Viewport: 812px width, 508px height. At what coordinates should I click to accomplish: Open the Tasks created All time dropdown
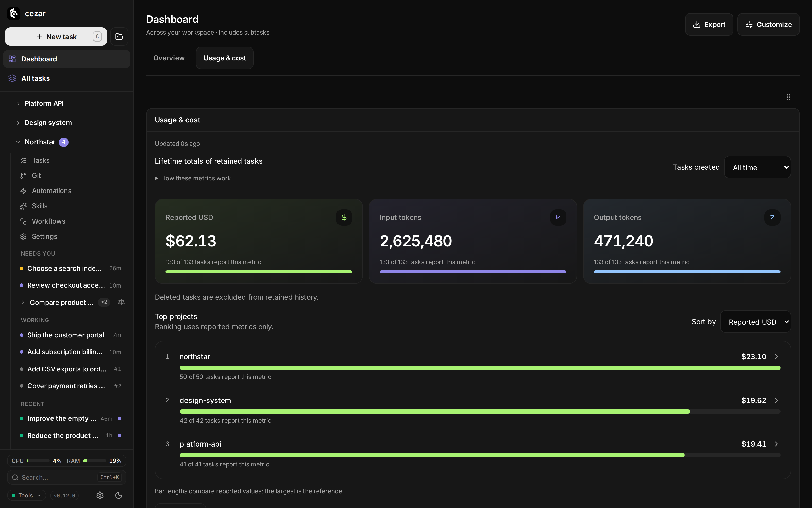coord(758,167)
